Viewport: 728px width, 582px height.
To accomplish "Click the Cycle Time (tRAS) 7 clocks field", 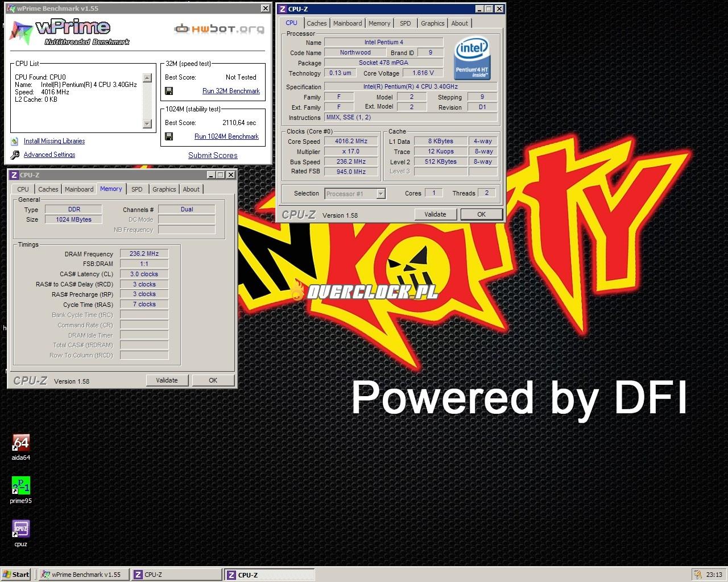I will pyautogui.click(x=144, y=304).
